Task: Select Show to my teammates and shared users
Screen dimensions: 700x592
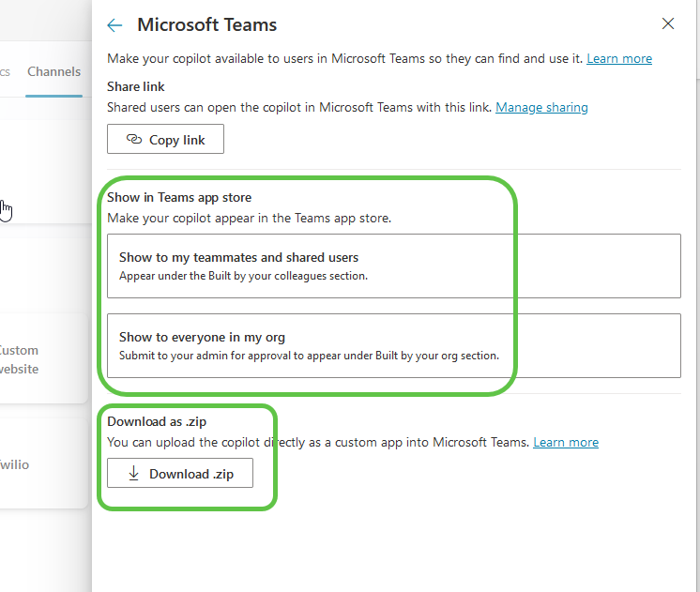Action: pos(394,266)
